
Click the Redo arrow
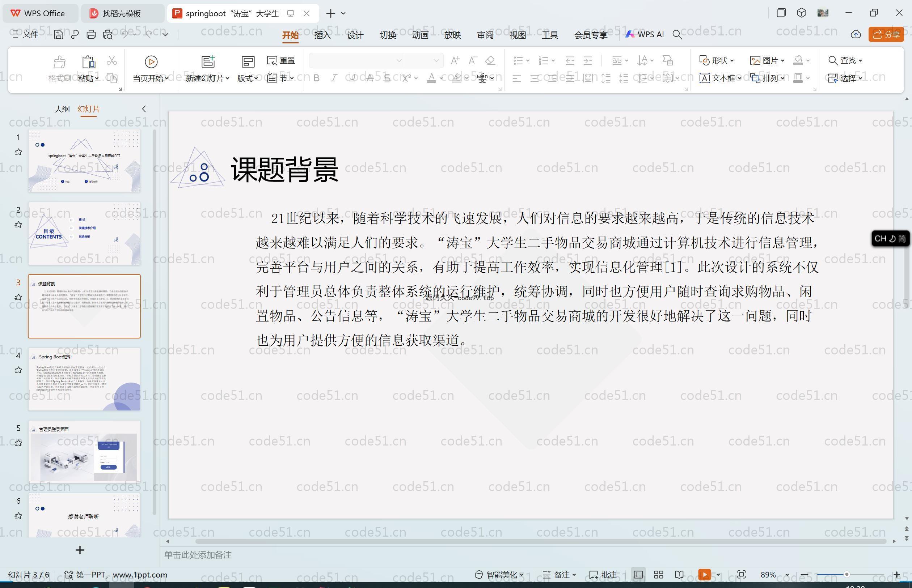[x=149, y=34]
